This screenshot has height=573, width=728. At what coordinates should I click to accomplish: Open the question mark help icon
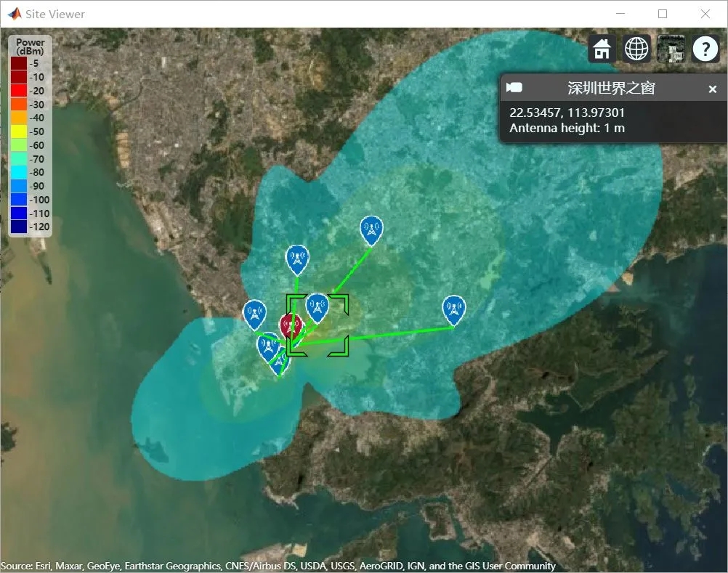pyautogui.click(x=705, y=48)
